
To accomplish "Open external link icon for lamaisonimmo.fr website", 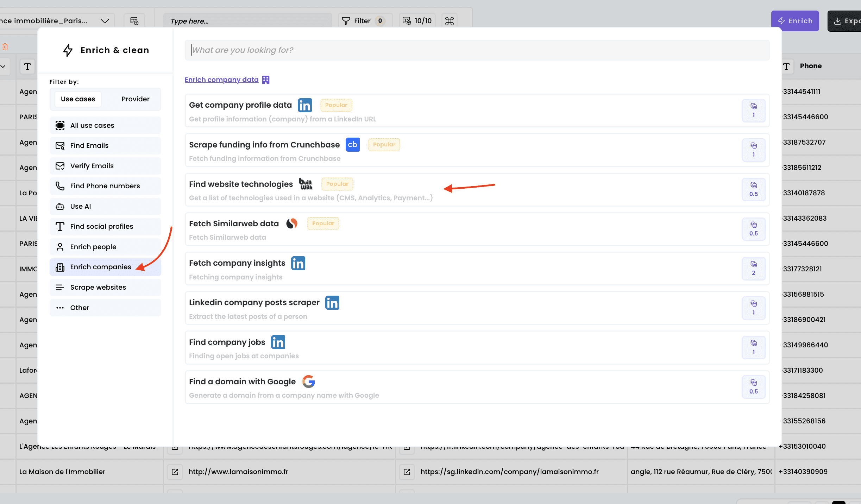I will coord(175,472).
